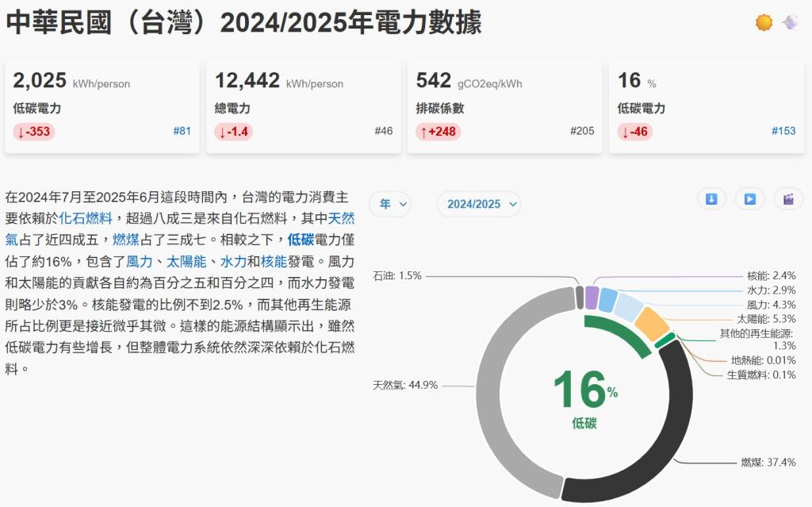Open the 化石燃料 link in the paragraph
The width and height of the screenshot is (812, 507).
tap(86, 218)
